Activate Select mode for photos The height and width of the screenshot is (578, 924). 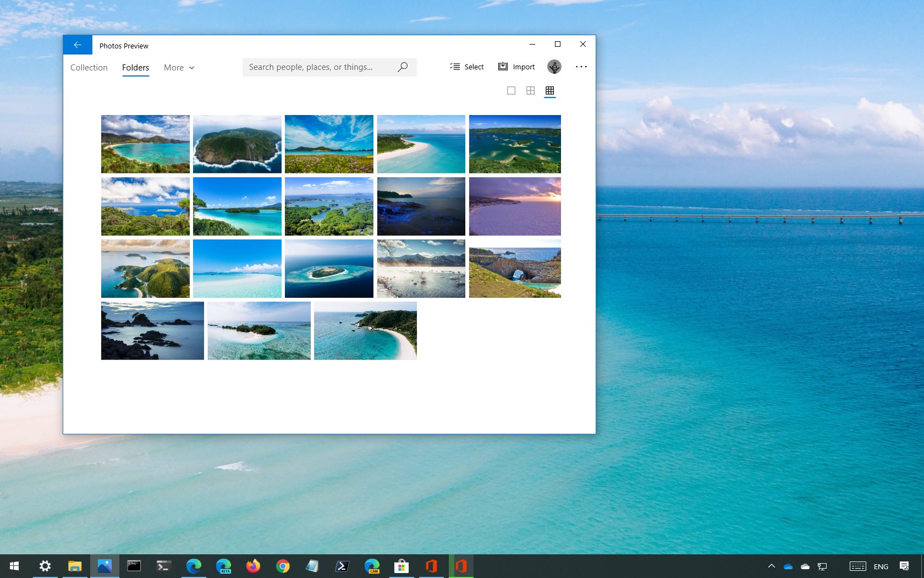tap(466, 67)
